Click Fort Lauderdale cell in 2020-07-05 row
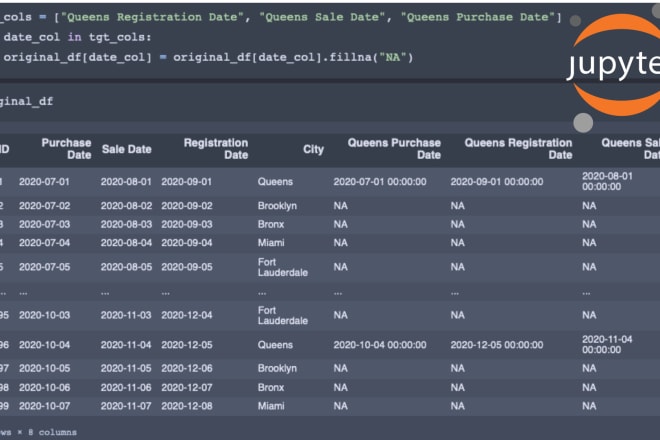The image size is (660, 440). click(282, 267)
